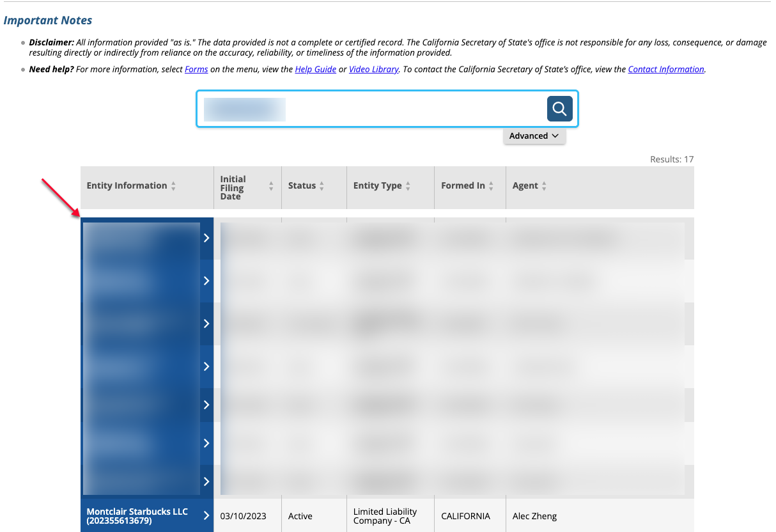Expand the second blurred result row chevron
Screen dimensions: 776x532
coord(206,281)
